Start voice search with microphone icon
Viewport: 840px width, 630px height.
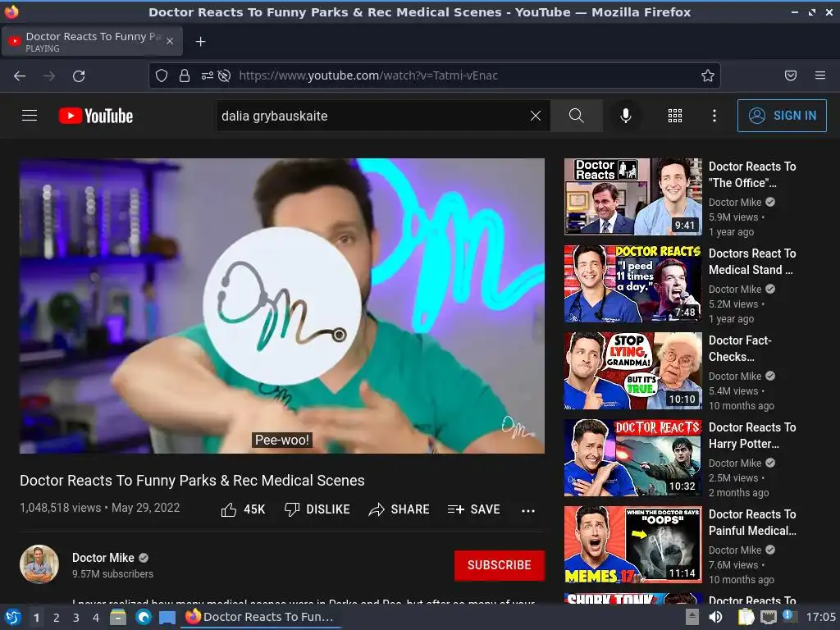(625, 116)
